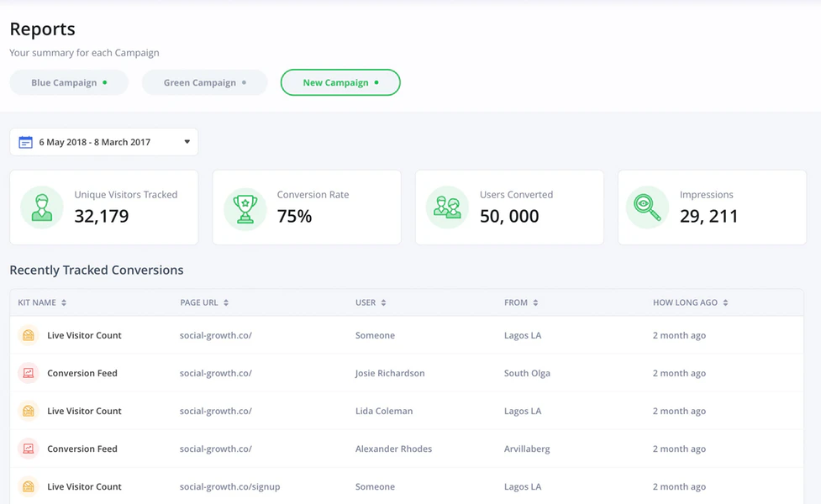Viewport: 821px width, 504px height.
Task: Select the New Campaign tab
Action: pos(340,82)
